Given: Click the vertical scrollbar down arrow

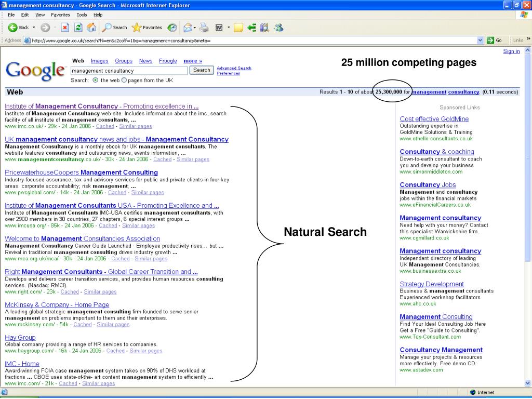Looking at the screenshot, I should coord(528,384).
